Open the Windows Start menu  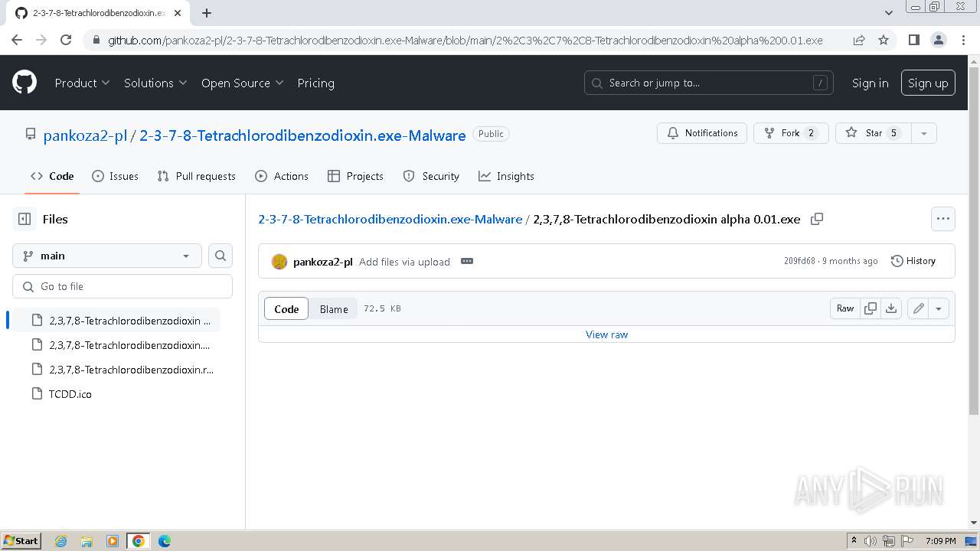[x=21, y=541]
